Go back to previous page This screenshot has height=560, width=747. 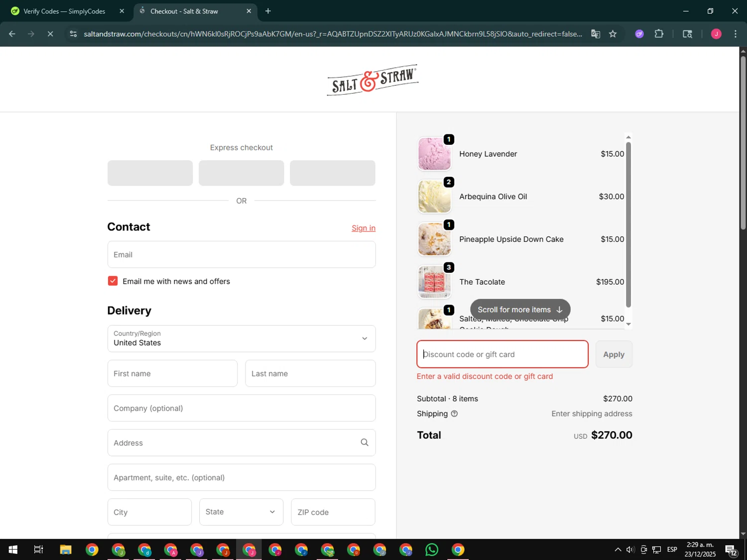12,34
